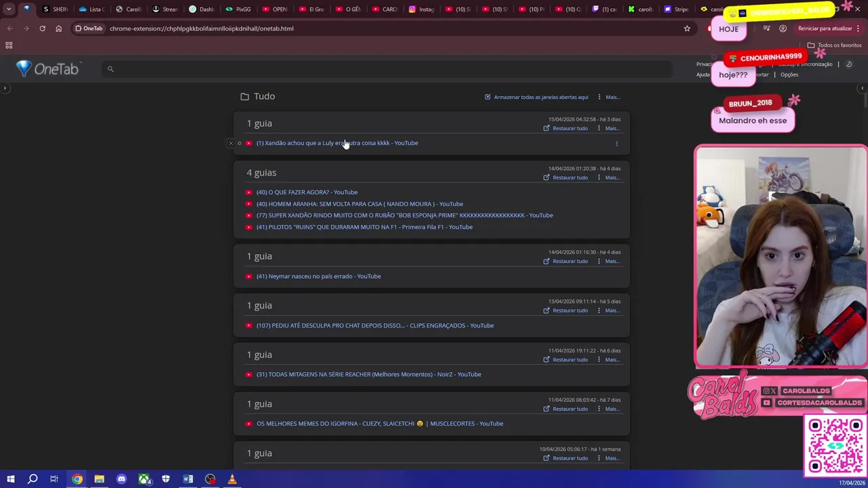Image resolution: width=868 pixels, height=488 pixels.
Task: Open OS MELHORES MEMES DO IGORFINA link
Action: click(x=380, y=424)
